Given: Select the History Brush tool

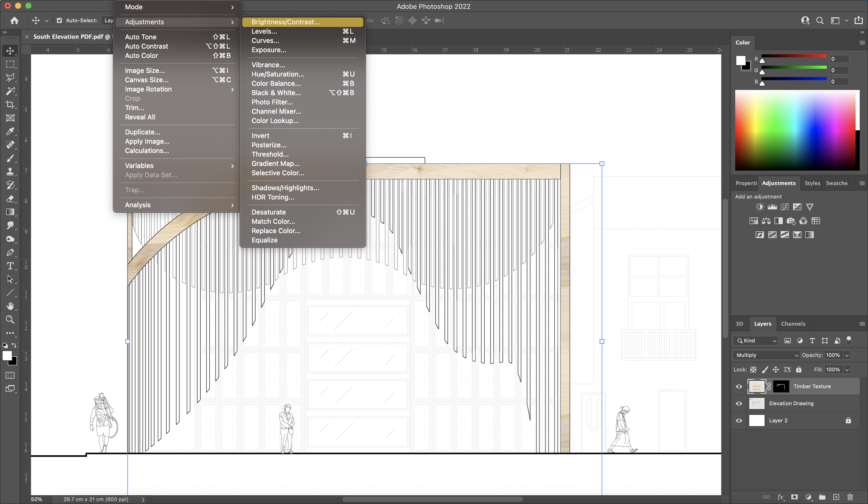Looking at the screenshot, I should pyautogui.click(x=10, y=185).
